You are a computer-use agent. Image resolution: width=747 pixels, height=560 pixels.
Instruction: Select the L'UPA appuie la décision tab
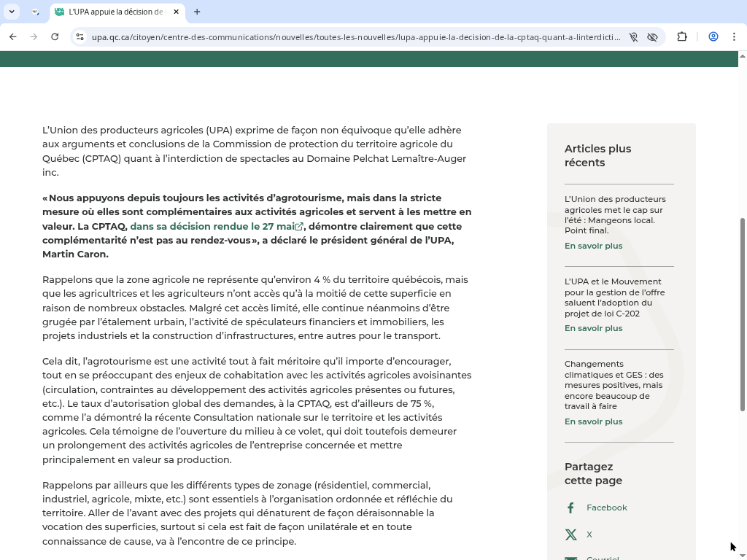click(x=113, y=12)
